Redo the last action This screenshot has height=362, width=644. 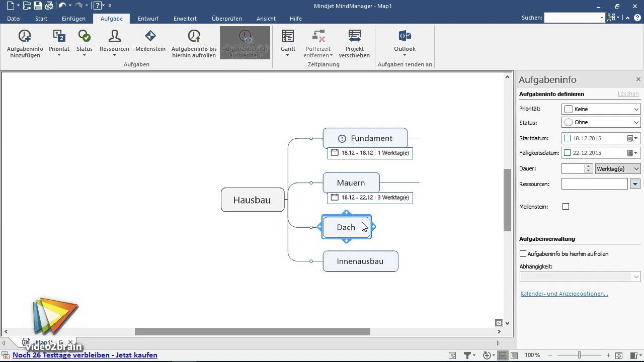[x=78, y=6]
